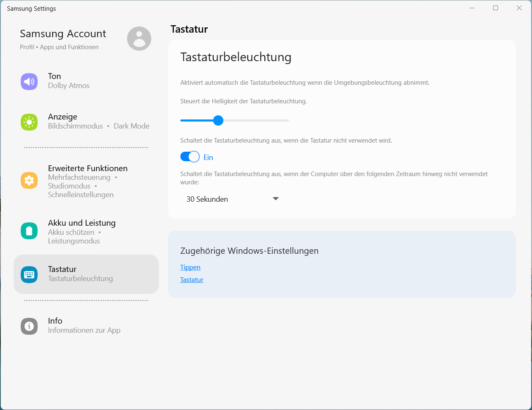
Task: Follow the Tastatur Windows settings link
Action: 192,280
